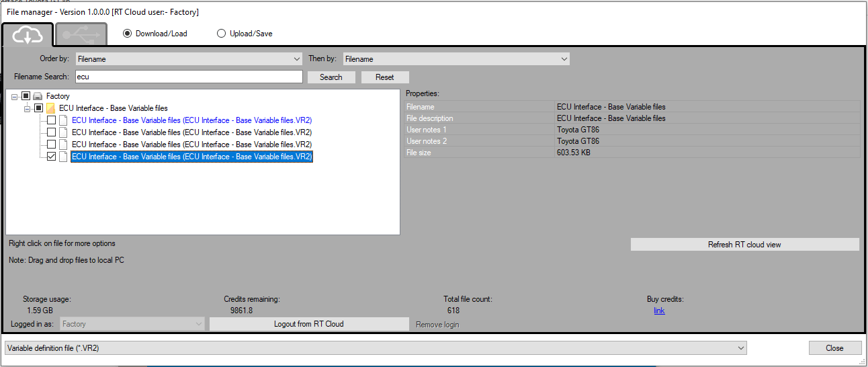Click the file icon of blue-text entry
The height and width of the screenshot is (367, 868).
click(x=64, y=120)
